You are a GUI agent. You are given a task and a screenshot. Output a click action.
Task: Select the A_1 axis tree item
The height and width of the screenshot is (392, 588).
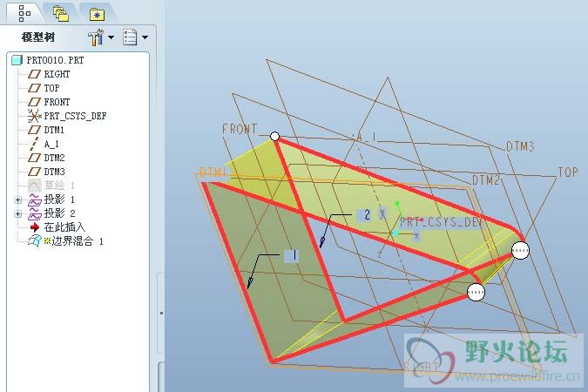[51, 144]
